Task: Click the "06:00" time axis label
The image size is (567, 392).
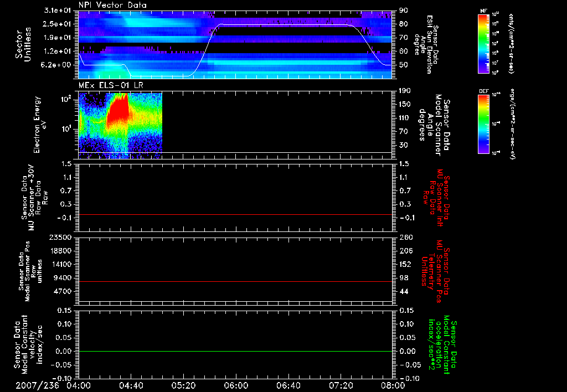Action: [236, 385]
